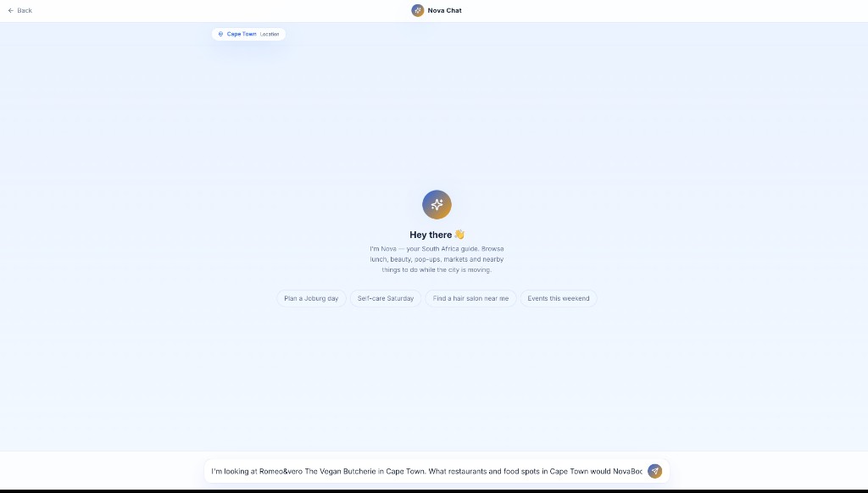The width and height of the screenshot is (868, 493).
Task: Click the location pin icon beside Cape Town
Action: 220,34
